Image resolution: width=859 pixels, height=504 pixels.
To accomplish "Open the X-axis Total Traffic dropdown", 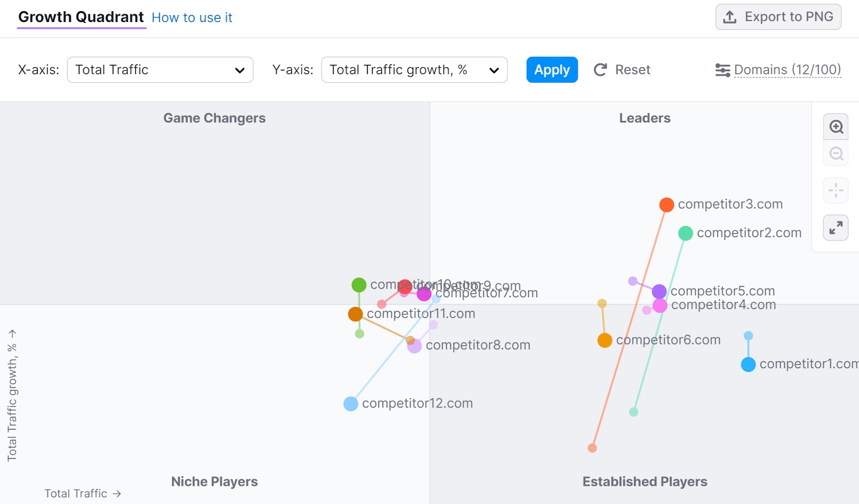I will pyautogui.click(x=160, y=70).
